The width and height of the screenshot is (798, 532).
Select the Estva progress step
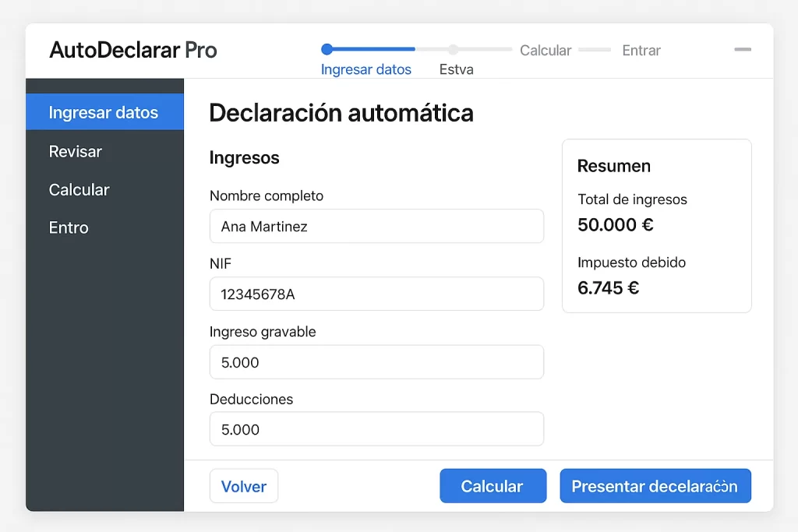tap(457, 69)
